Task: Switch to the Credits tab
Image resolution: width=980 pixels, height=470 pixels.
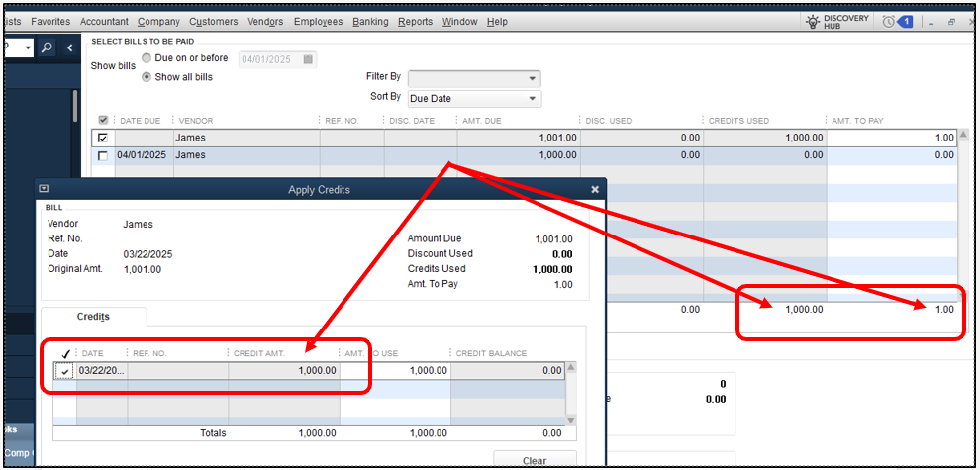Action: pyautogui.click(x=93, y=317)
